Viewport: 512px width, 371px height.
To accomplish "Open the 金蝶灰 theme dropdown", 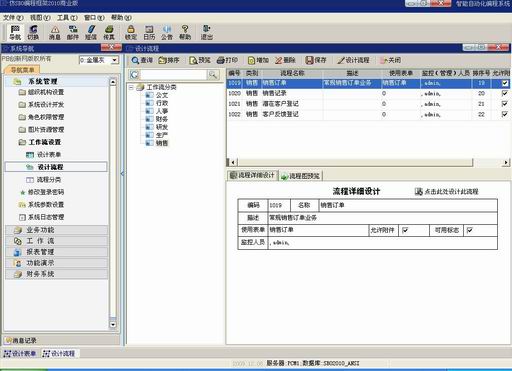I will pos(115,60).
